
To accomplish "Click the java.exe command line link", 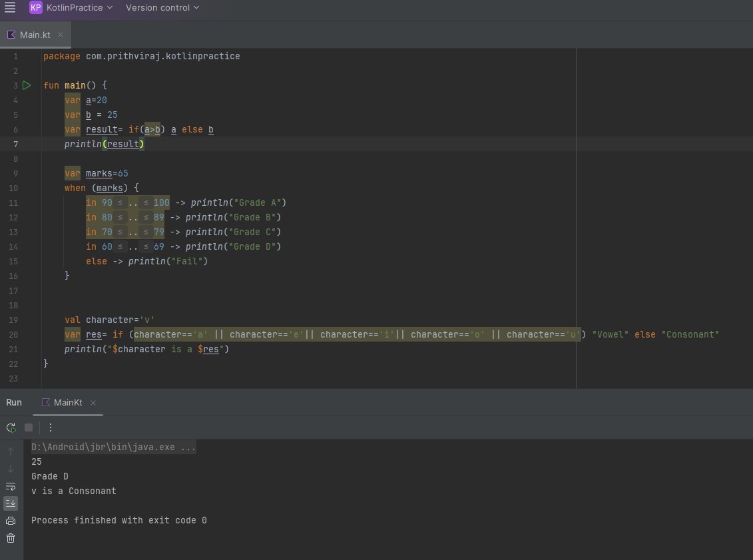I will [x=113, y=447].
